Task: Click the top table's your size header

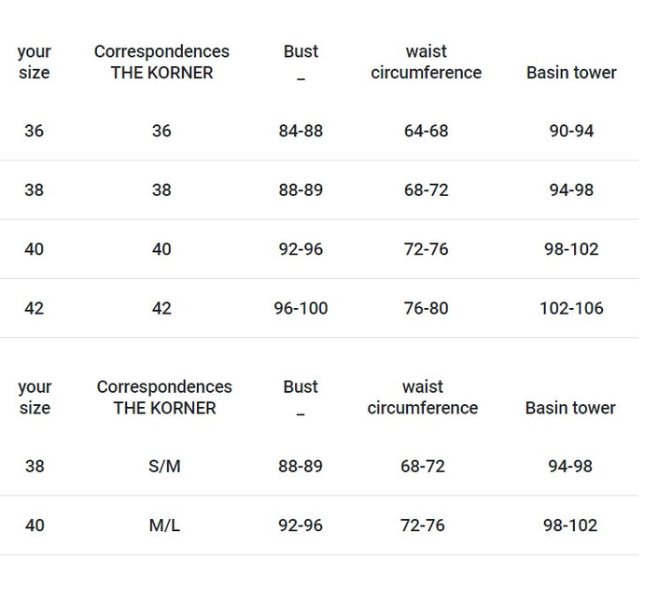Action: 34,62
